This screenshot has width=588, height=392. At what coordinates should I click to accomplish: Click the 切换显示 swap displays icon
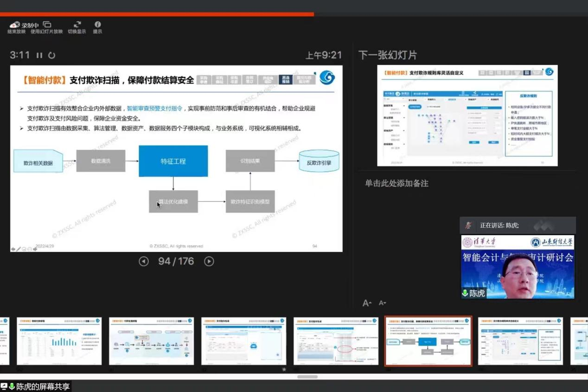pyautogui.click(x=77, y=25)
